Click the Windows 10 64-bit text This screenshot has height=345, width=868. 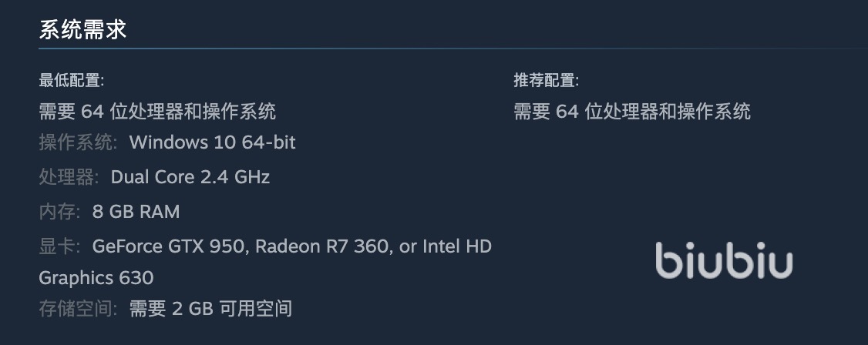pos(212,142)
